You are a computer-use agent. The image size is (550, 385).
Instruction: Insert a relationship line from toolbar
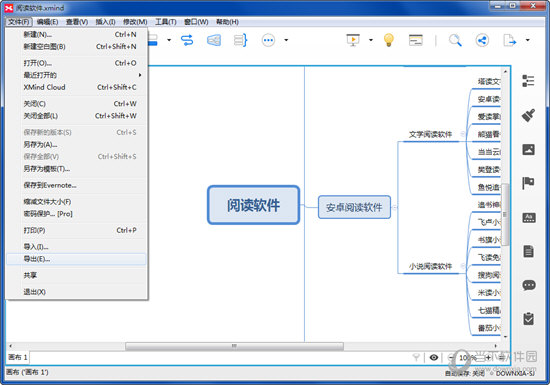tap(187, 40)
